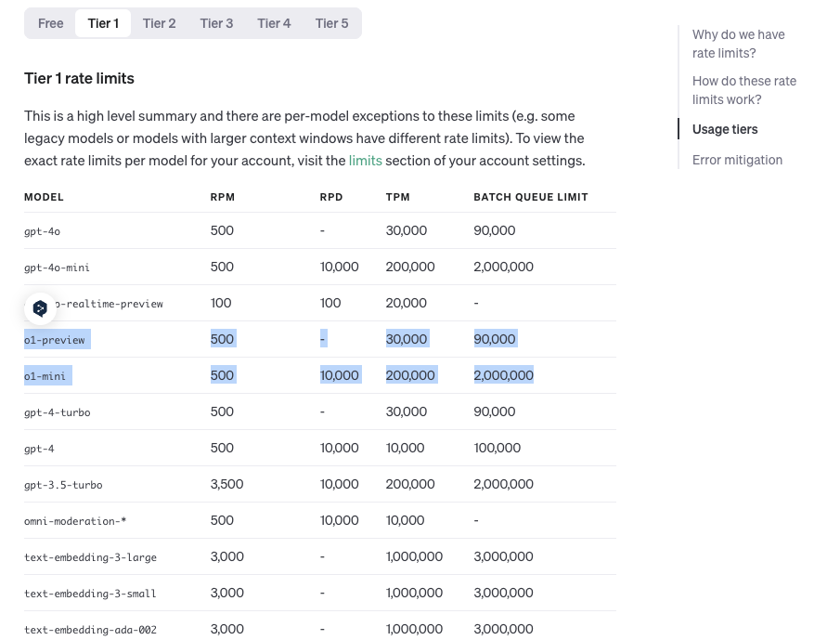Click the floating hexagon extension icon
The image size is (840, 640).
(40, 308)
